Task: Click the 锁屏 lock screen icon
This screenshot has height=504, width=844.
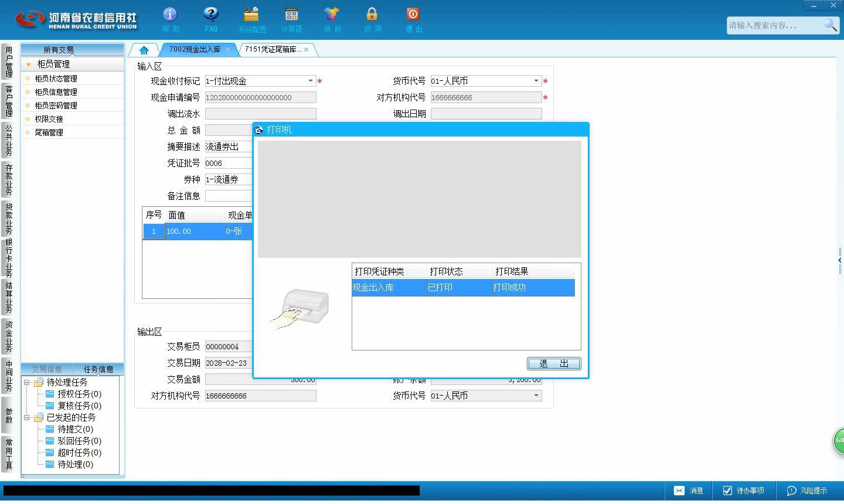Action: (372, 14)
